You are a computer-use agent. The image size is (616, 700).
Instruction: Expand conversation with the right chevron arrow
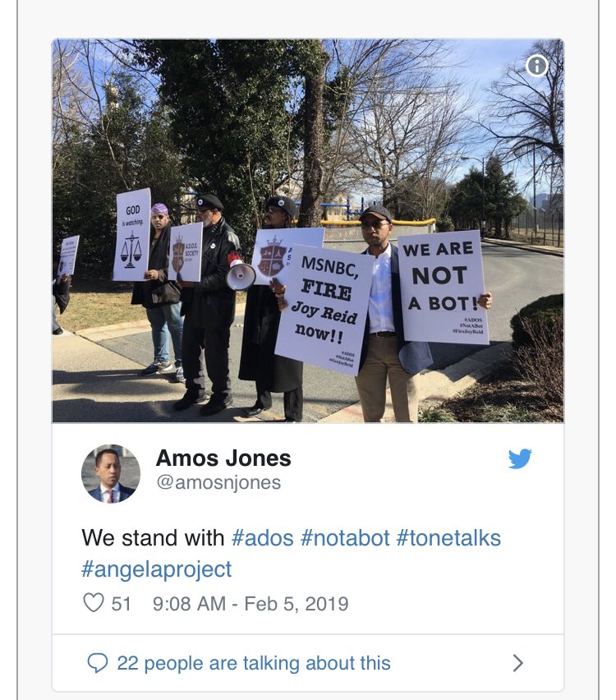coord(517,663)
